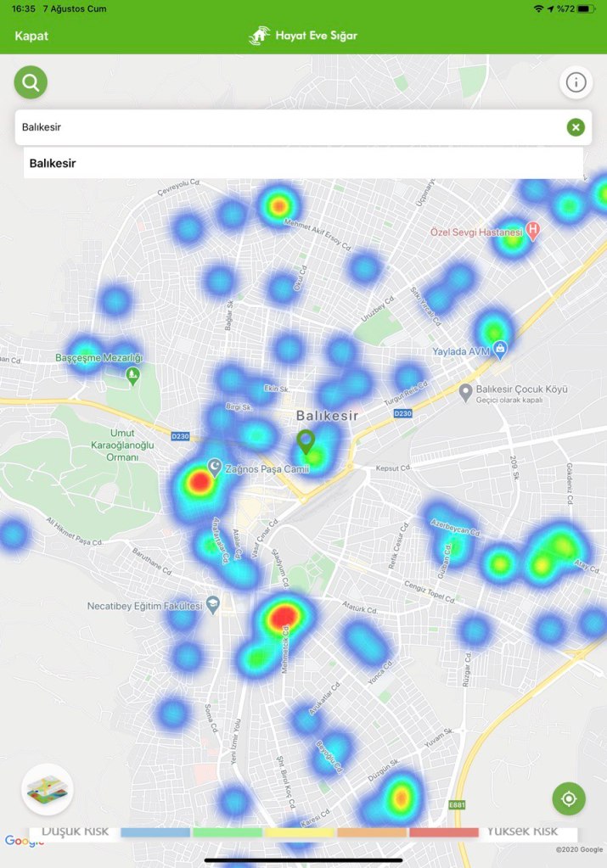Tap Başçeşme Mezarlığı cemetery marker

pos(132,374)
